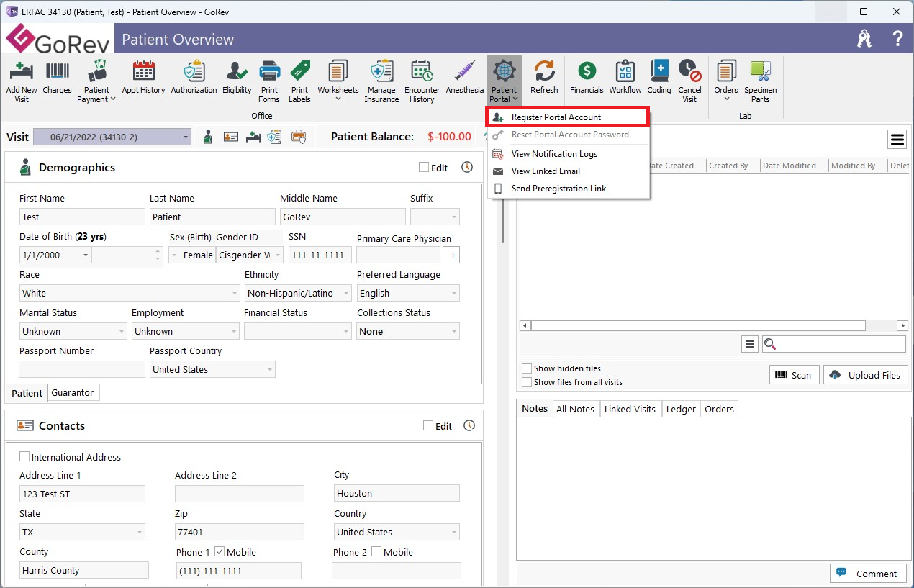Viewport: 914px width, 588px height.
Task: Open the Ethnicity dropdown
Action: (x=298, y=293)
